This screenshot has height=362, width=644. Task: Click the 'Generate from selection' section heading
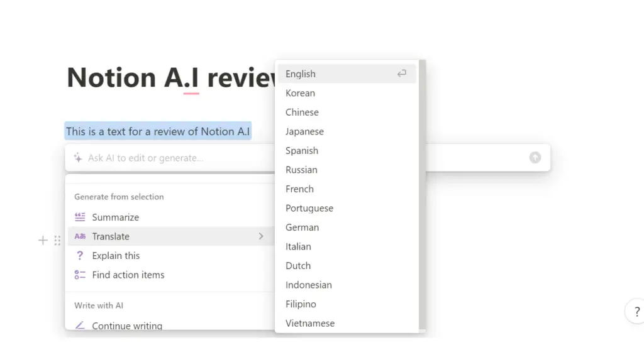(x=119, y=197)
